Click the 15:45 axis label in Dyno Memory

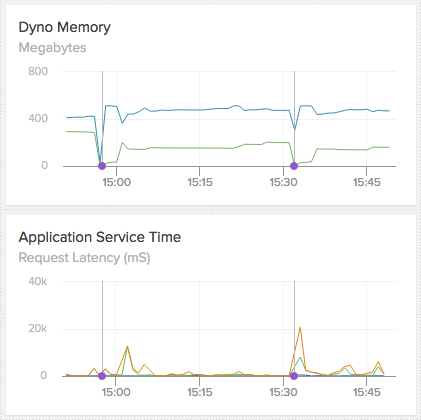point(367,182)
